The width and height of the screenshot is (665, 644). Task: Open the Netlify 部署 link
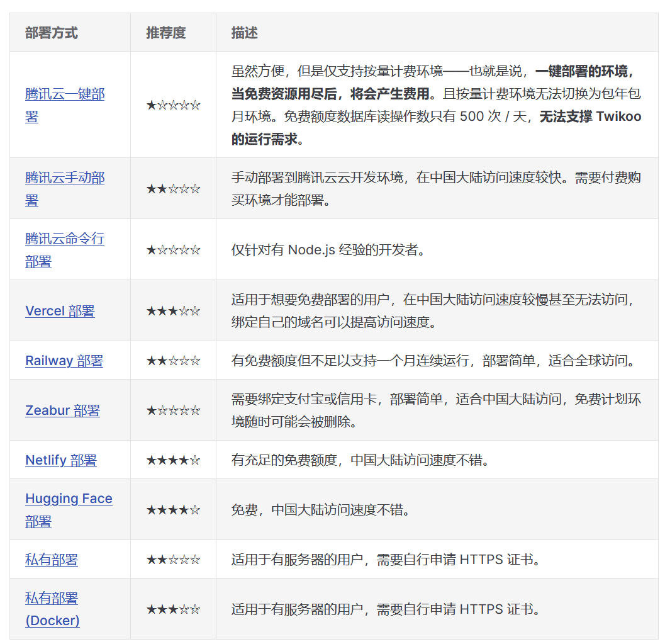[61, 460]
